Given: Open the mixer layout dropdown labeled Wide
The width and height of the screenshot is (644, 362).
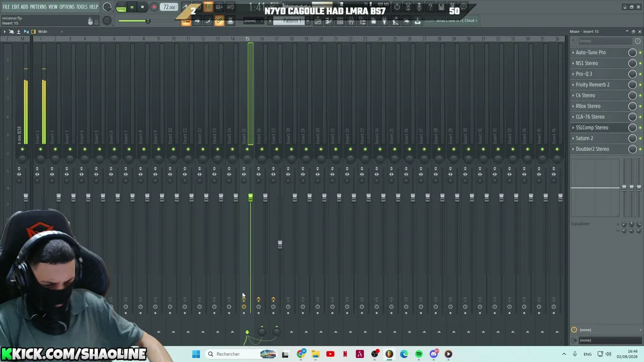Looking at the screenshot, I should pyautogui.click(x=42, y=32).
